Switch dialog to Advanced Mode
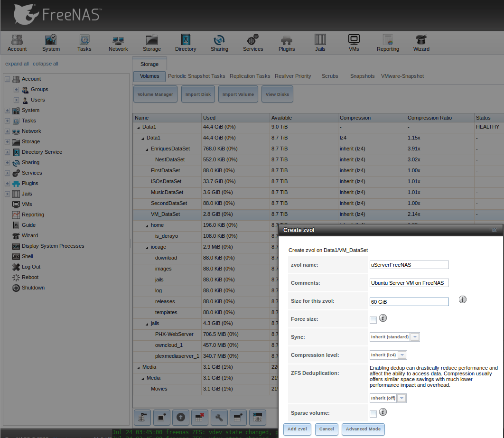The image size is (504, 438). [x=363, y=429]
